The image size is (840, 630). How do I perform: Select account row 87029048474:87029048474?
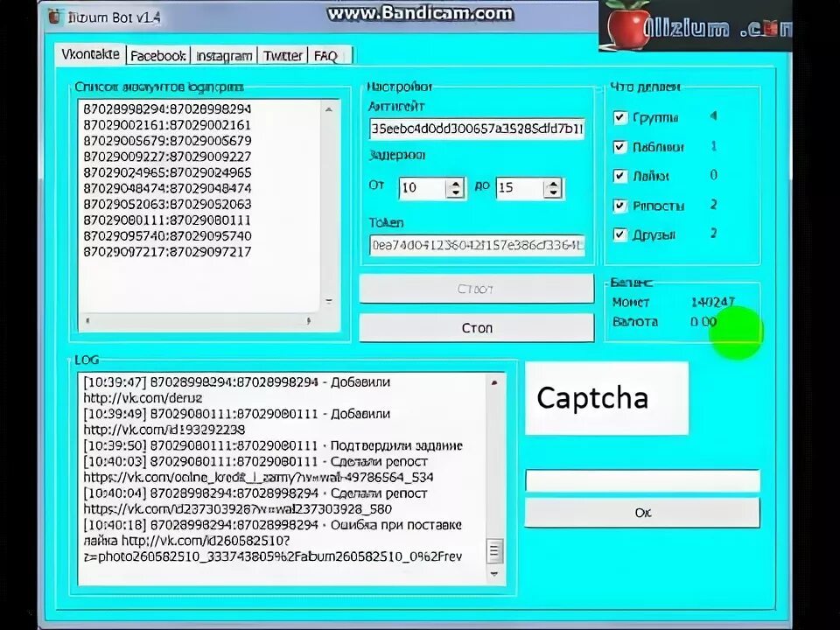click(167, 188)
